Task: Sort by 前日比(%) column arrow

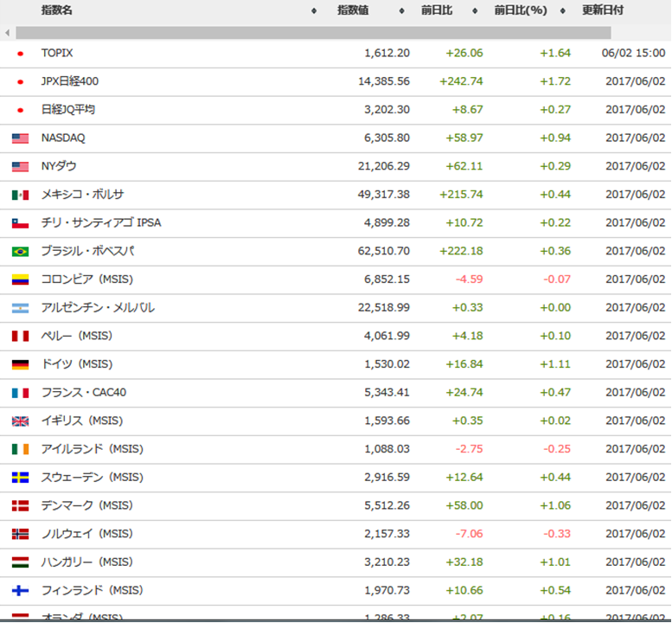Action: [563, 10]
